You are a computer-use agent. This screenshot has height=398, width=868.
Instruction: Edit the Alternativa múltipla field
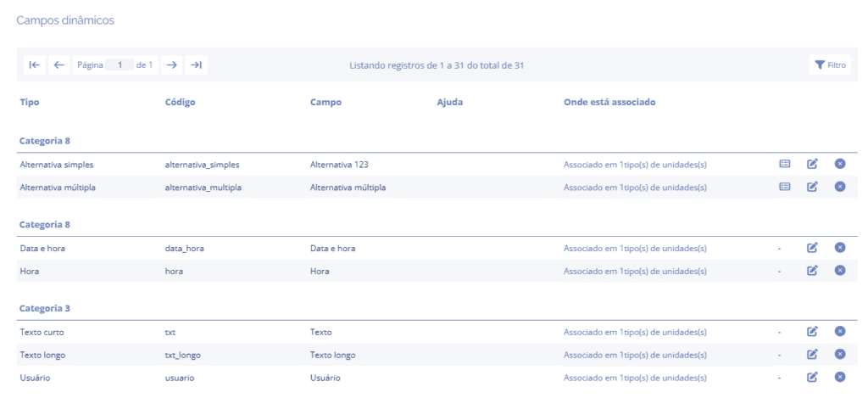coord(812,187)
